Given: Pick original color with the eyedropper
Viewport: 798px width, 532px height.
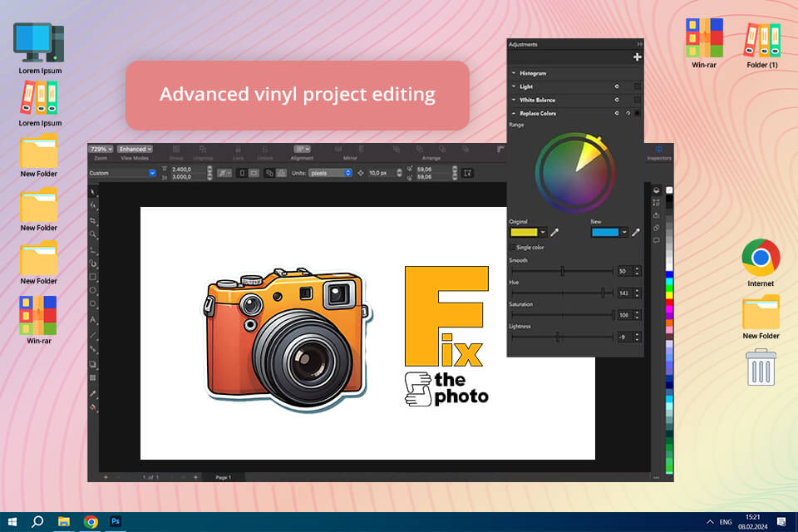Looking at the screenshot, I should click(554, 233).
